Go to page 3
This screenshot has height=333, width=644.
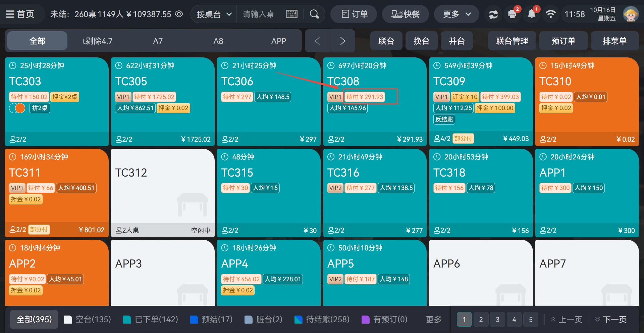click(497, 319)
